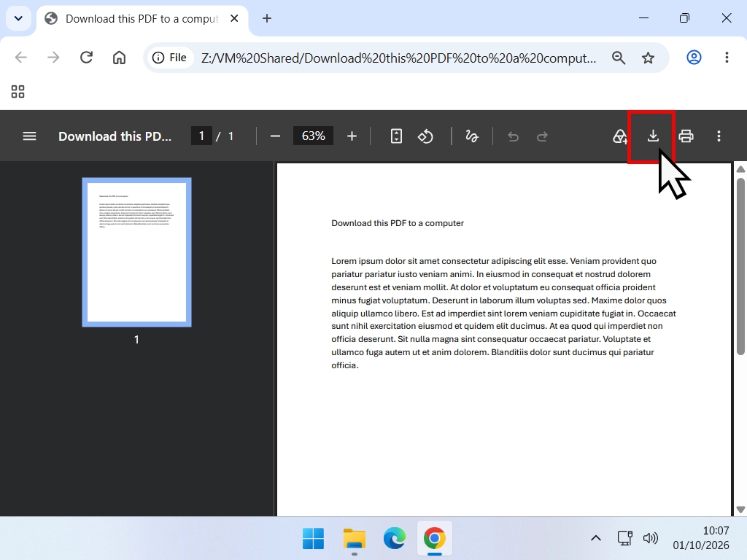Launch Microsoft Edge from the taskbar
Viewport: 747px width, 560px height.
[x=395, y=539]
